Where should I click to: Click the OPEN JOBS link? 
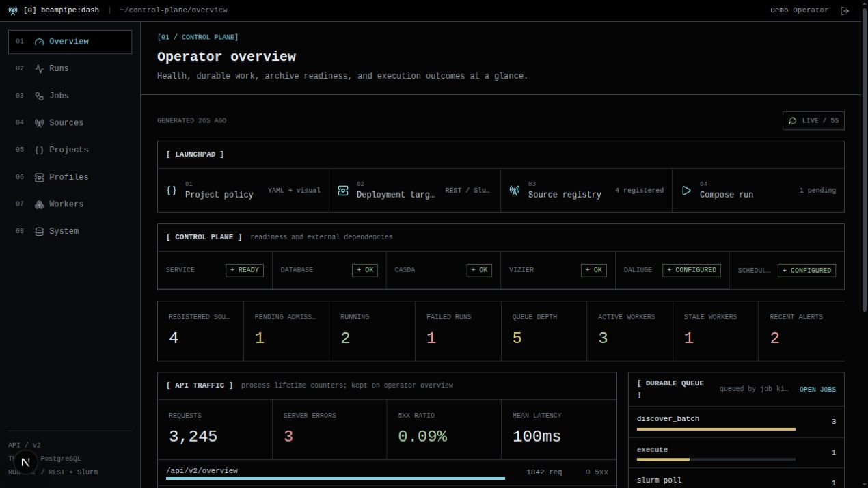(x=817, y=390)
